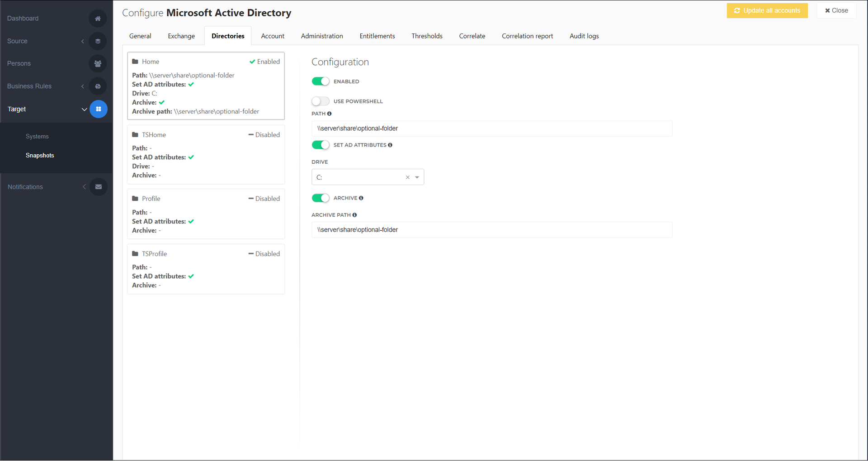Click the Notifications menu label
Viewport: 868px width, 461px height.
tap(25, 187)
